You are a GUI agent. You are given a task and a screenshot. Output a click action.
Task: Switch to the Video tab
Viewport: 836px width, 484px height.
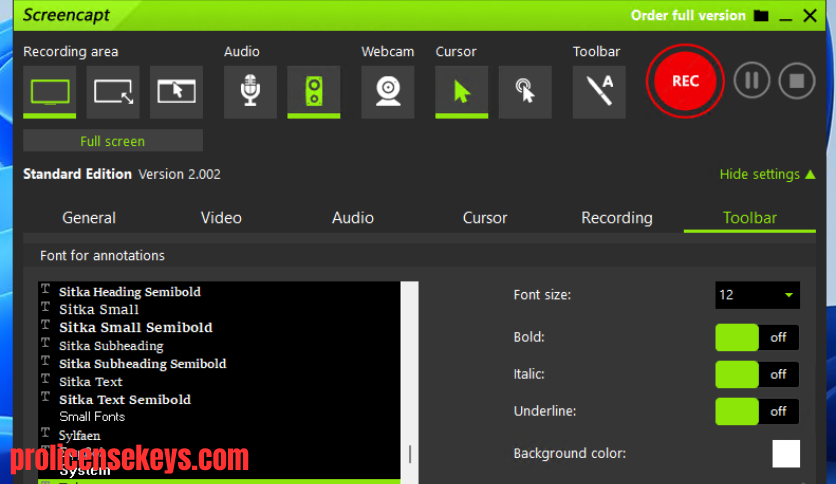click(221, 218)
